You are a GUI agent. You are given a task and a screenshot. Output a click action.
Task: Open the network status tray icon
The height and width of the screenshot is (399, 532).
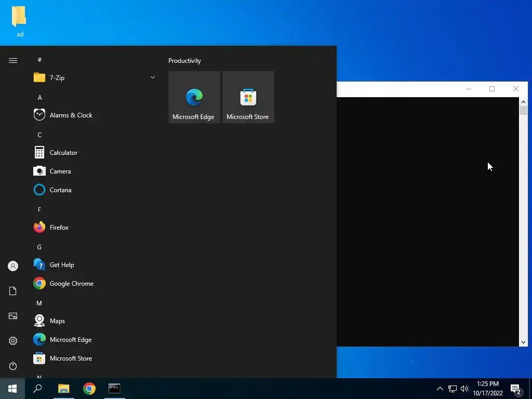pyautogui.click(x=453, y=389)
